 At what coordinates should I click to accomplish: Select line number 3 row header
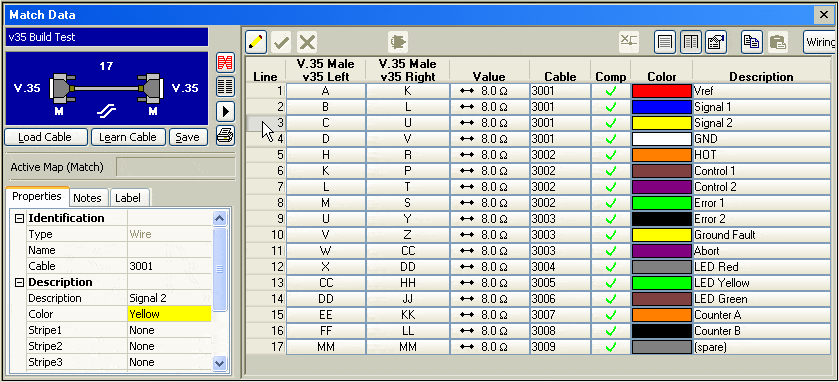click(265, 123)
